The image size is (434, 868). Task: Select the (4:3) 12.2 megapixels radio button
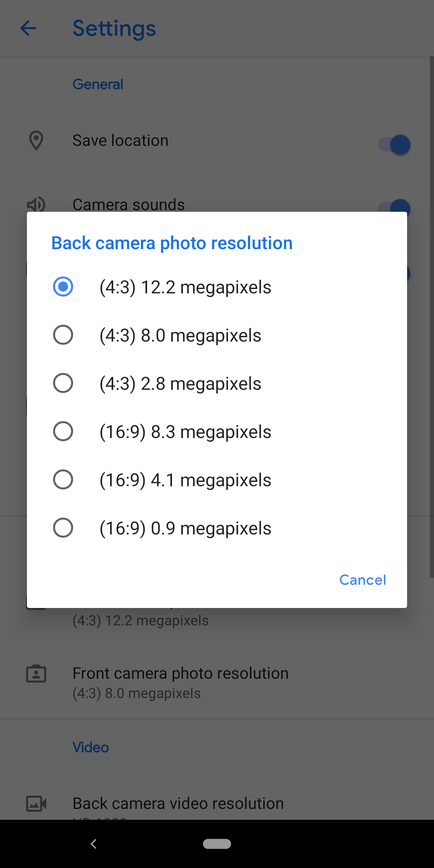tap(63, 287)
